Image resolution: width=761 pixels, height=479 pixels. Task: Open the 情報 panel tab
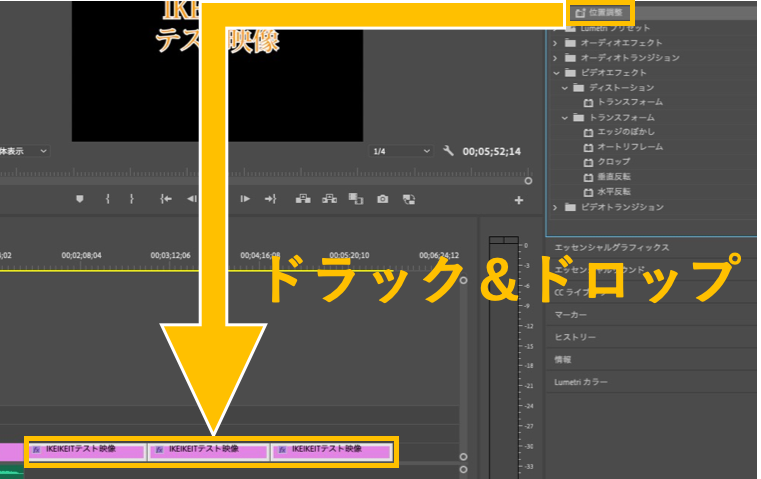pos(562,360)
